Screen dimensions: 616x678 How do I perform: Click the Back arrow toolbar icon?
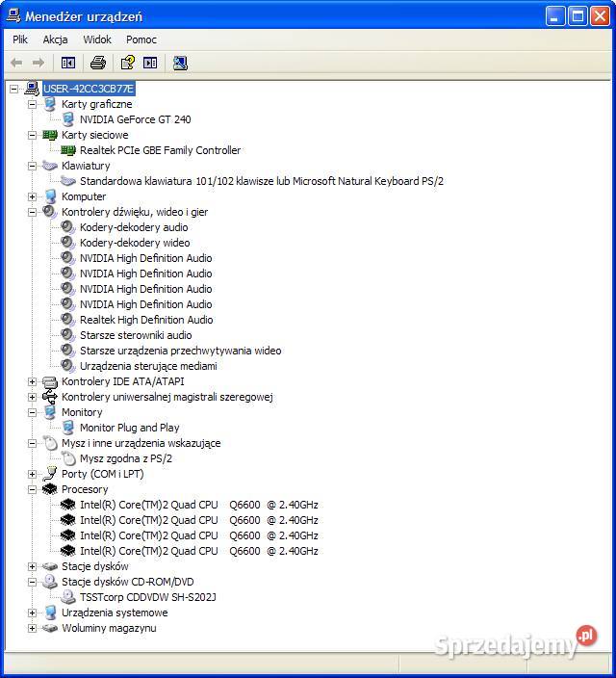pyautogui.click(x=16, y=64)
